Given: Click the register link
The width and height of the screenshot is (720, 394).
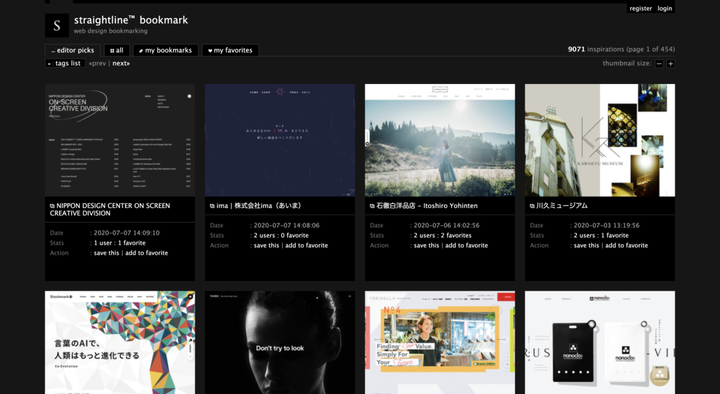Looking at the screenshot, I should coord(641,8).
